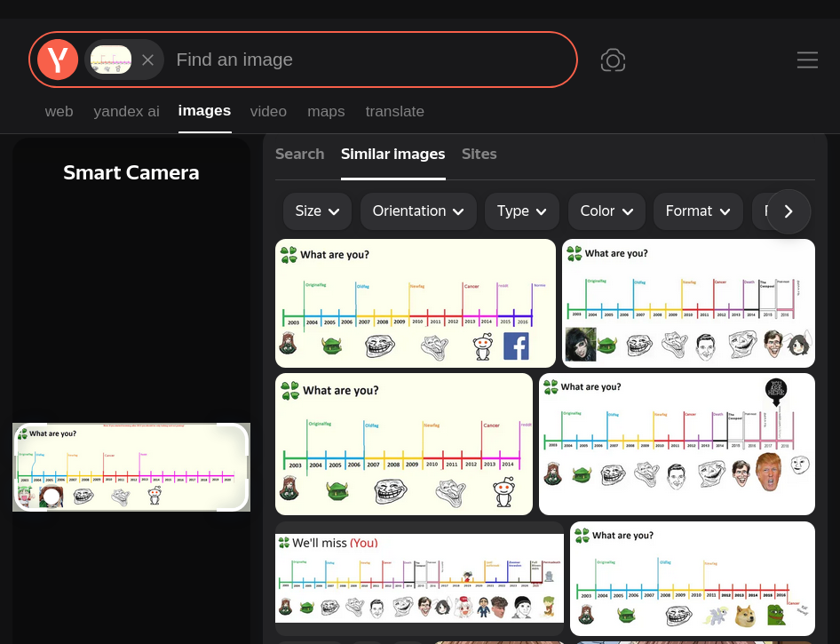Switch to the web tab
The image size is (840, 644).
59,111
